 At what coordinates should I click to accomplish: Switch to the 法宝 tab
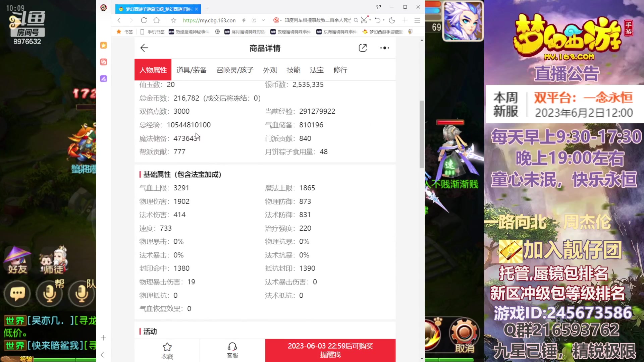point(317,70)
